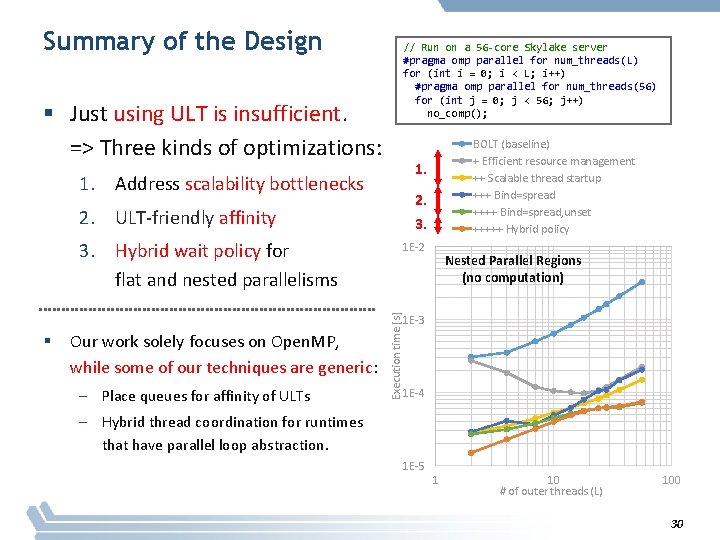Click the first orange Hybrid policy data point
Image resolution: width=720 pixels, height=540 pixels.
pos(471,453)
